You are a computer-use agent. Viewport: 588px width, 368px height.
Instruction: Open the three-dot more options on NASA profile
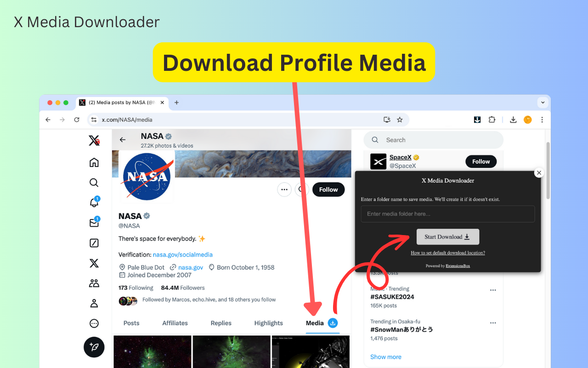pyautogui.click(x=284, y=190)
